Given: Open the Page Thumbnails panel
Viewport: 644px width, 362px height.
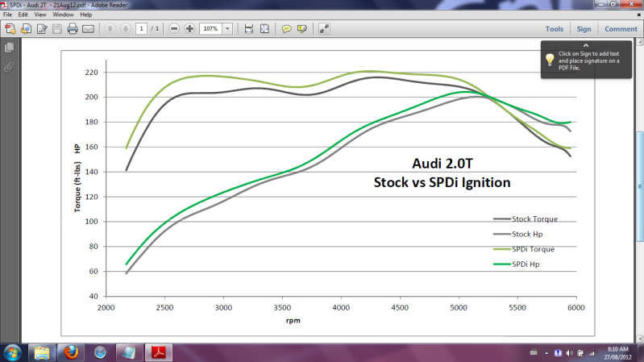Looking at the screenshot, I should pyautogui.click(x=10, y=48).
